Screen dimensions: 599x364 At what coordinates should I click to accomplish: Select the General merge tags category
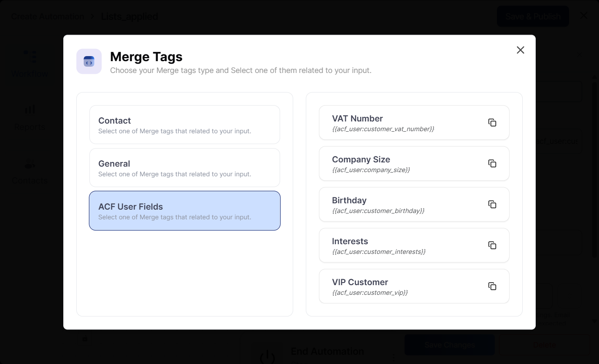pos(184,167)
